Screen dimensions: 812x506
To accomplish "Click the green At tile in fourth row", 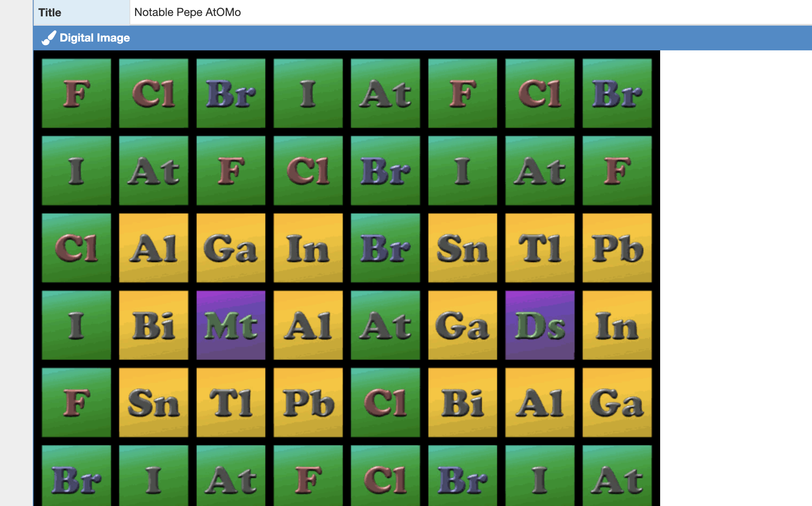I will coord(385,325).
